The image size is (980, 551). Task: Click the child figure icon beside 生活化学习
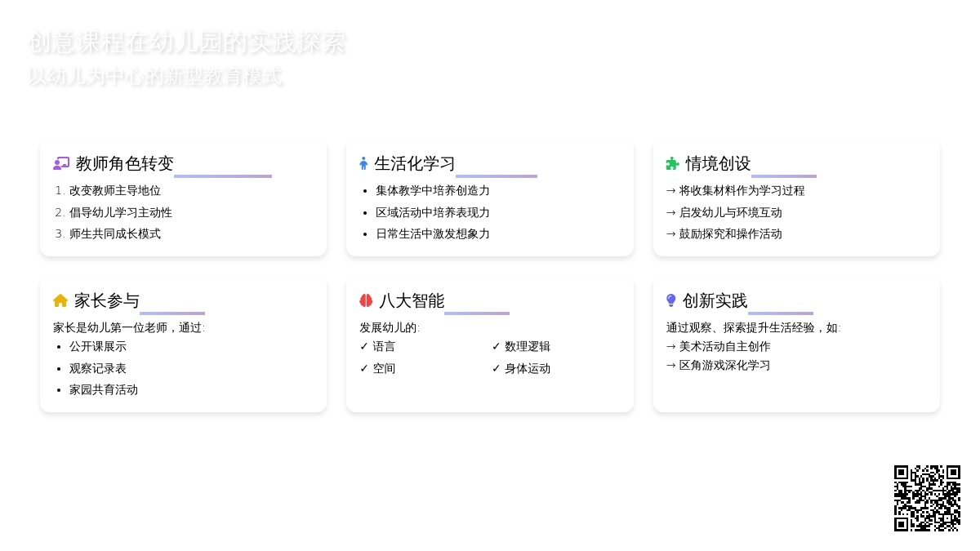point(363,163)
